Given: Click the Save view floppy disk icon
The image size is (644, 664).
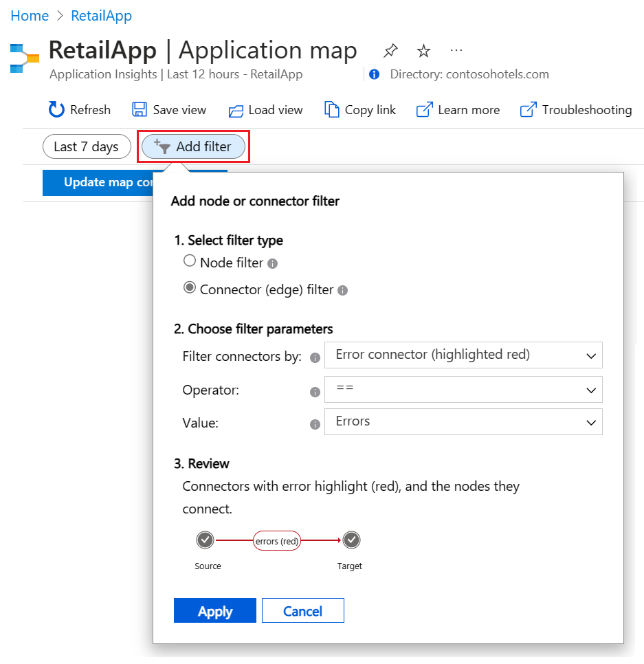Looking at the screenshot, I should click(140, 109).
